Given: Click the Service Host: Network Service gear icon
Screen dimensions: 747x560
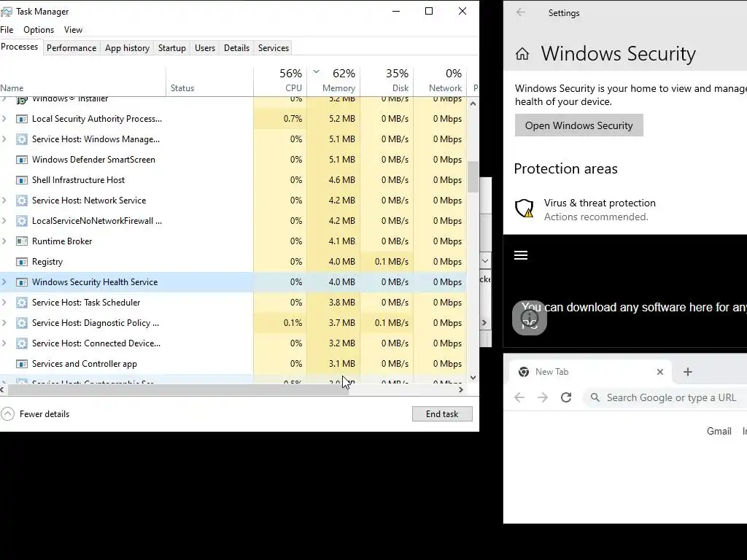Looking at the screenshot, I should click(21, 201).
